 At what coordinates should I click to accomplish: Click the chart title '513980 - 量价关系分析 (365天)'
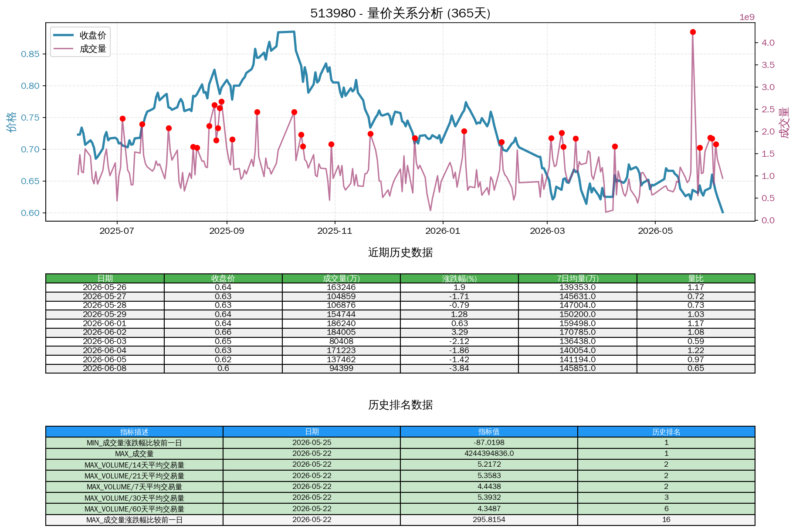coord(400,13)
